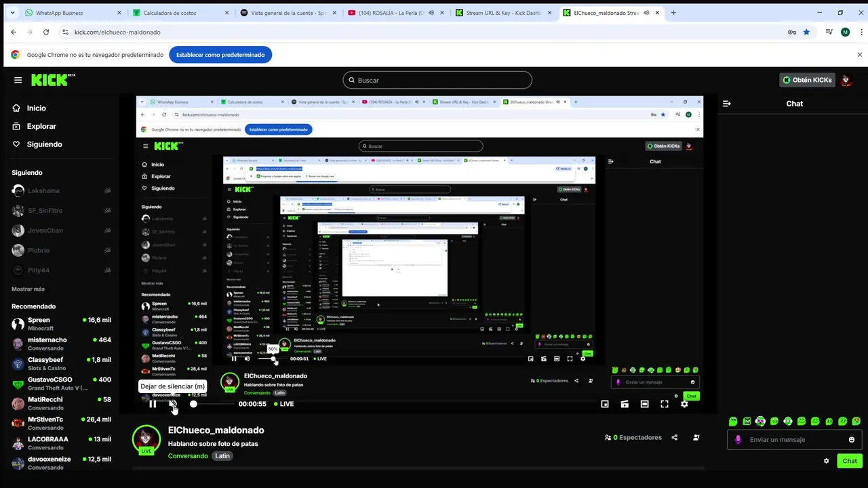This screenshot has height=488, width=868.
Task: Collapse the chat panel with its header icon
Action: pyautogui.click(x=727, y=104)
